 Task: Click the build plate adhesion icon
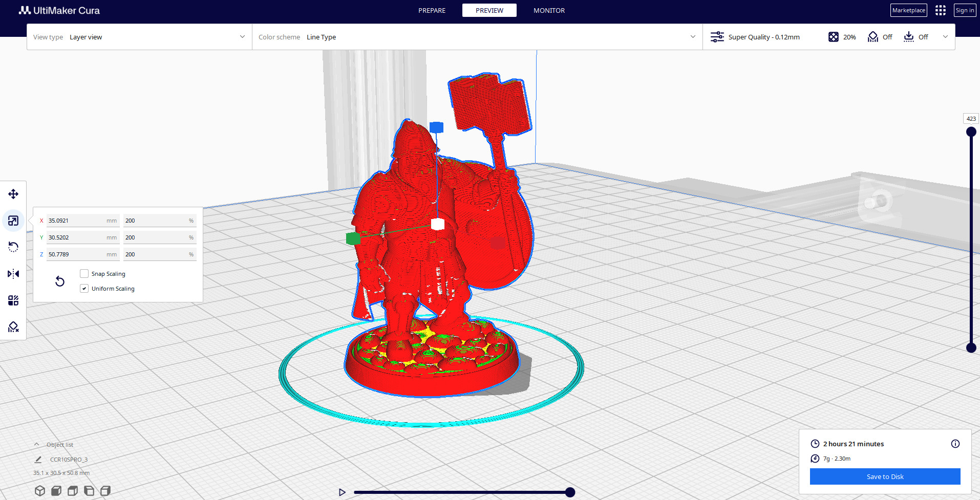coord(909,37)
